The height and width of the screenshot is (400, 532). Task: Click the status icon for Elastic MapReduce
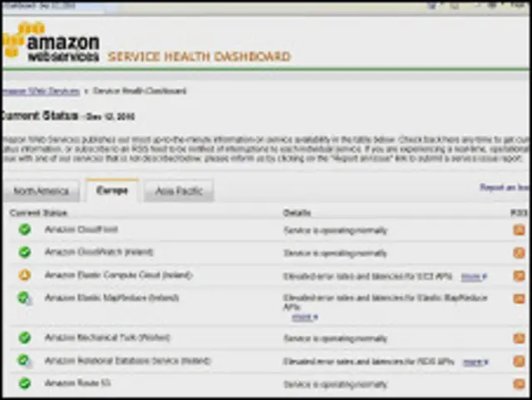coord(25,299)
